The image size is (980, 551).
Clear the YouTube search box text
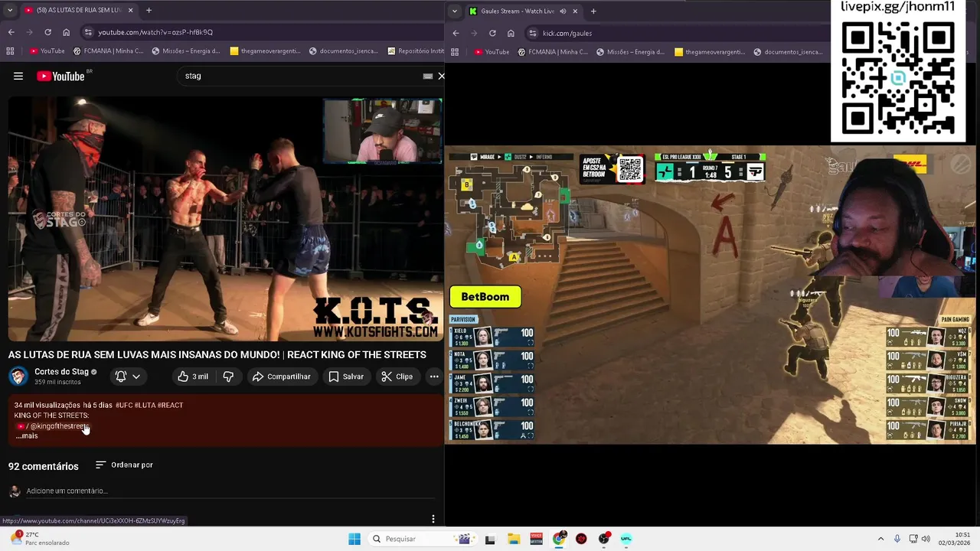[x=441, y=76]
